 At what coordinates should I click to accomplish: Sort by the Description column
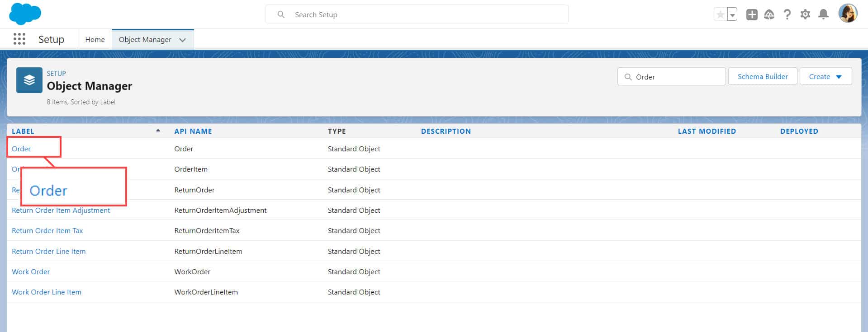pyautogui.click(x=446, y=131)
